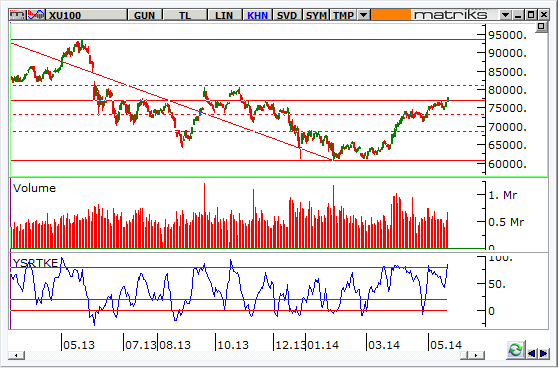Select the GUN period button
Viewport: 558px width, 368px height.
144,15
